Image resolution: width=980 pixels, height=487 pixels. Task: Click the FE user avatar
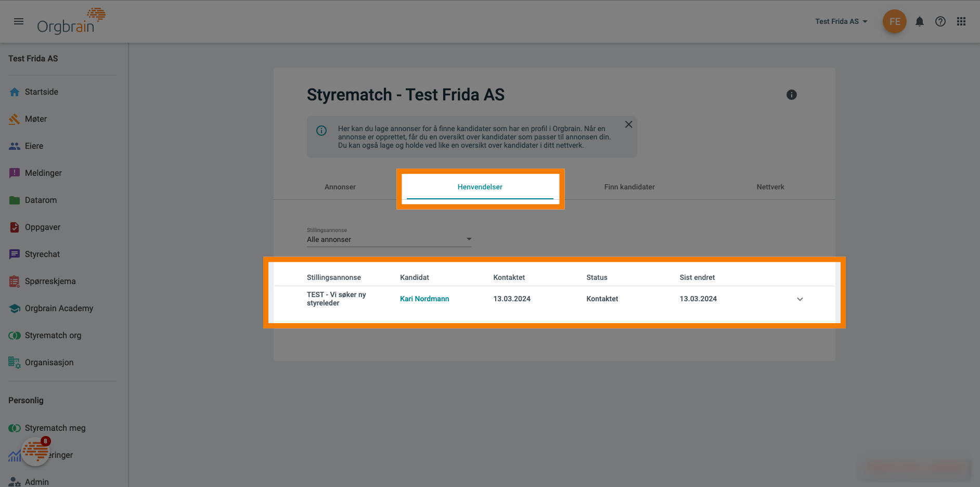click(895, 21)
